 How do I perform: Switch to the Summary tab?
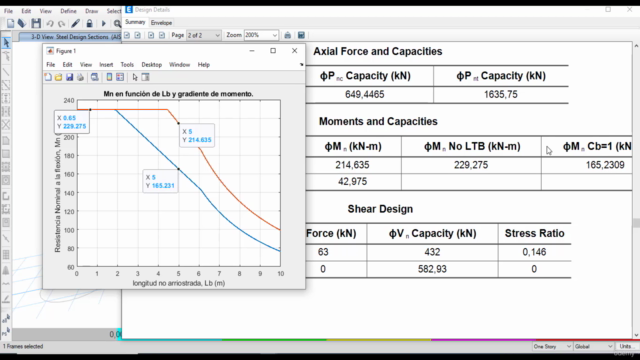pos(135,22)
